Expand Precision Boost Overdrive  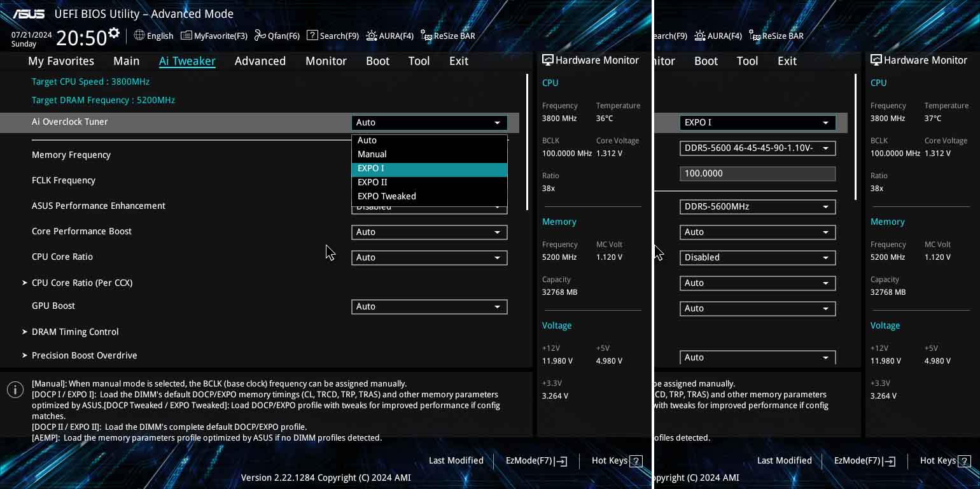coord(80,355)
